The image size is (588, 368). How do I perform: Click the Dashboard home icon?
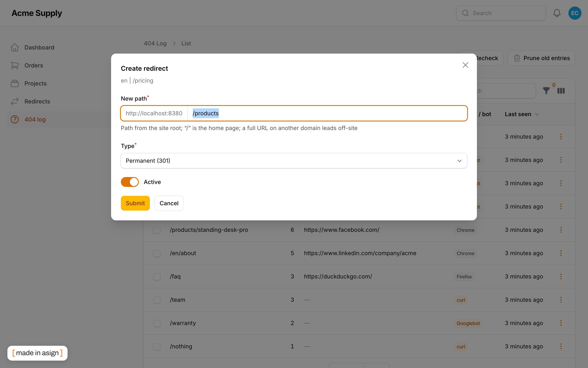(x=14, y=47)
